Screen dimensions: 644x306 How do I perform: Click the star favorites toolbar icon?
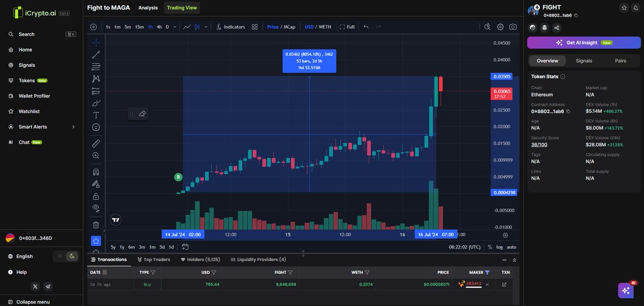(96, 241)
